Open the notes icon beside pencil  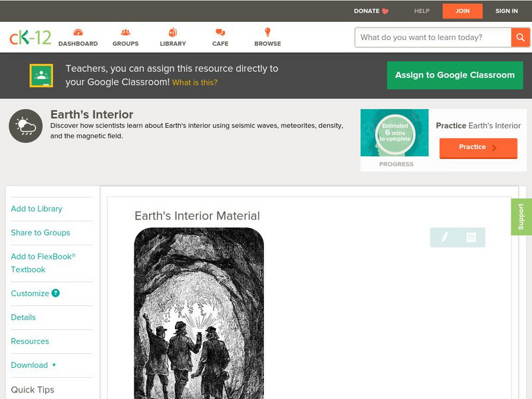[x=471, y=237]
